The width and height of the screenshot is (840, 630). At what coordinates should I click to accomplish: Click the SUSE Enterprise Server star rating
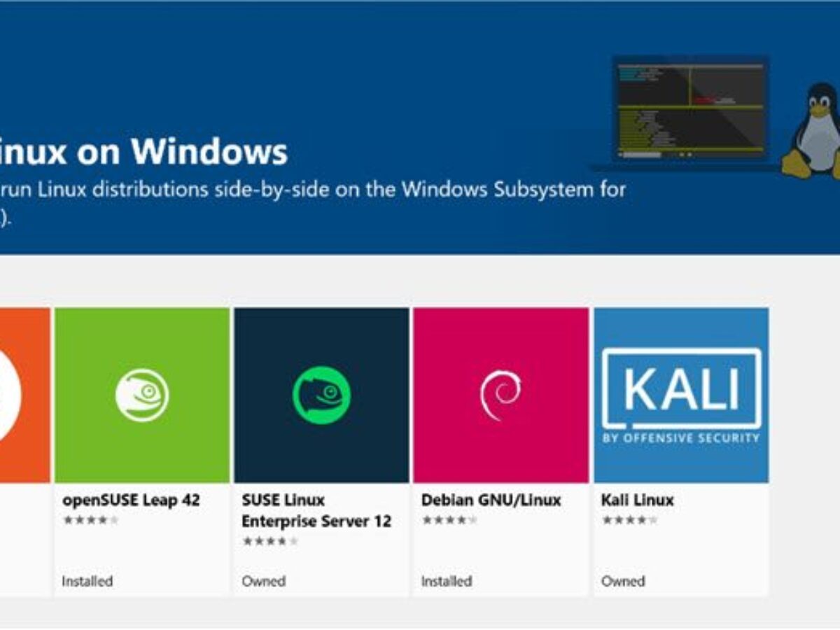[270, 541]
